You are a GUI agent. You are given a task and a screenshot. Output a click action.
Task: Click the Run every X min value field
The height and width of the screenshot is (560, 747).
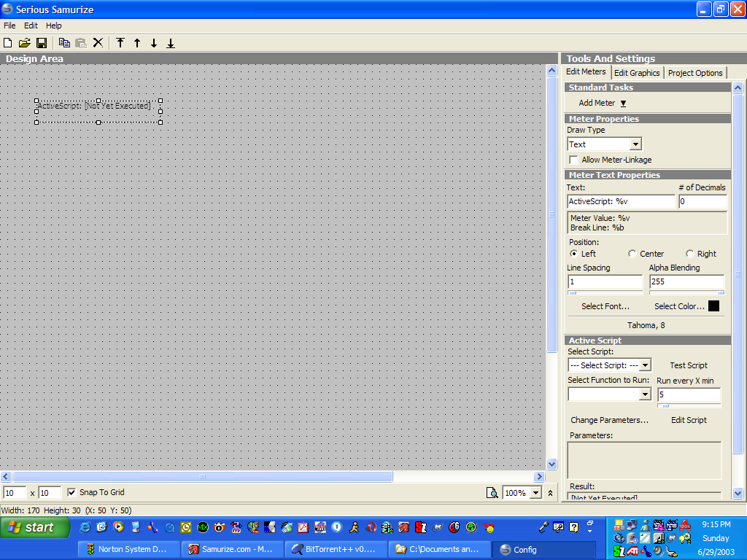point(689,394)
